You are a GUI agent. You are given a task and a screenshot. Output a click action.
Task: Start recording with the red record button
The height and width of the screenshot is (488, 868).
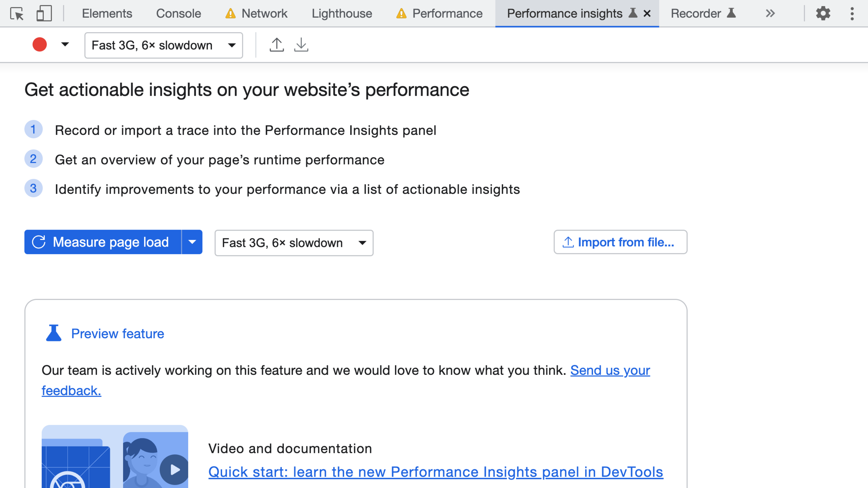coord(39,45)
